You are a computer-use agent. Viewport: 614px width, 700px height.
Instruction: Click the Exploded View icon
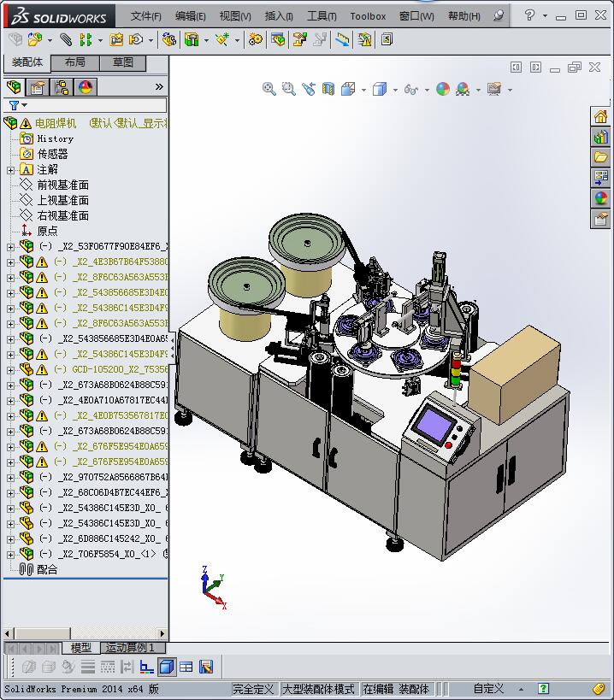coord(299,39)
